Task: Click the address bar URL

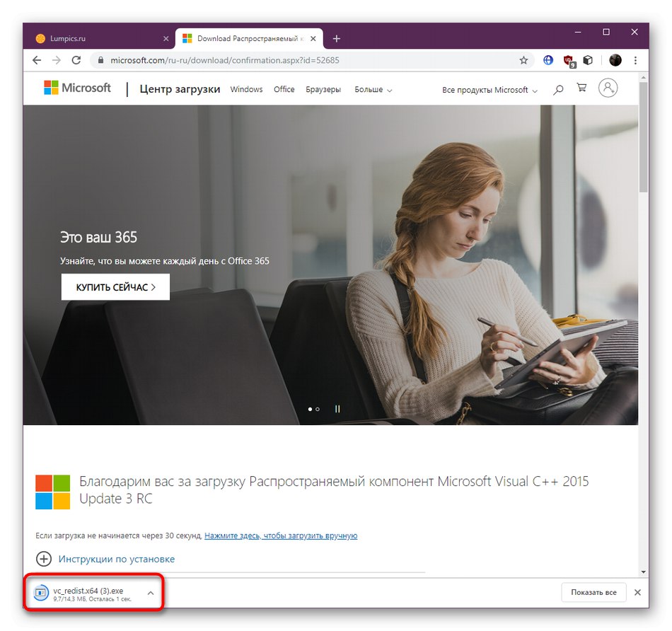Action: (x=224, y=60)
